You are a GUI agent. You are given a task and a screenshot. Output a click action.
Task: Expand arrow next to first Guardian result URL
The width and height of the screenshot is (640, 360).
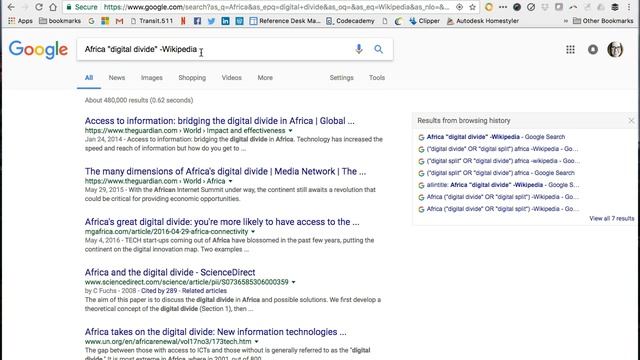(291, 131)
